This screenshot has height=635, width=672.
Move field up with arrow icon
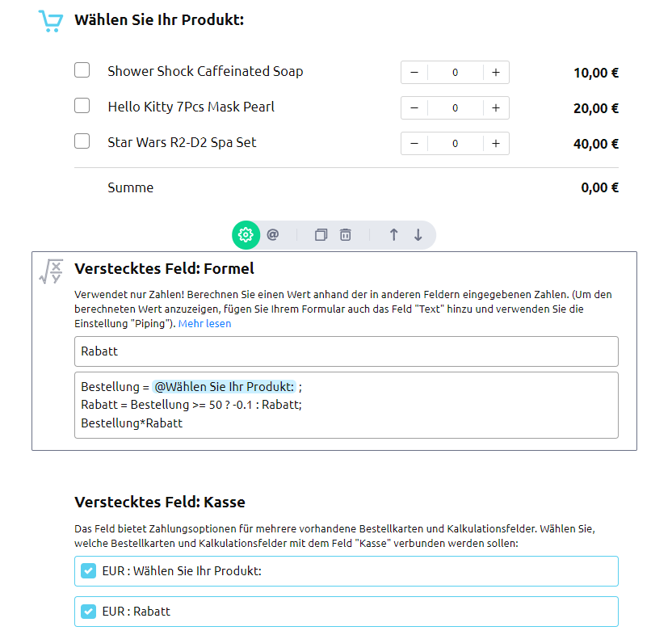point(393,235)
